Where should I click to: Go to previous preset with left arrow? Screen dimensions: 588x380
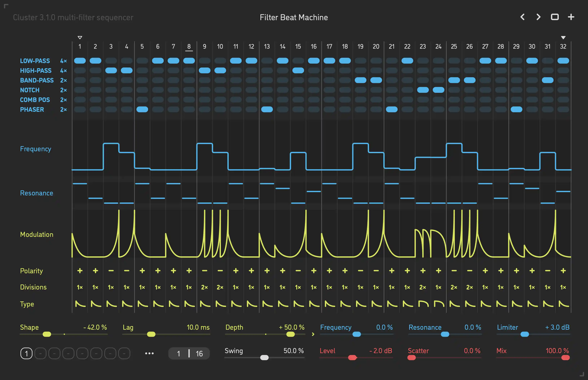click(522, 17)
